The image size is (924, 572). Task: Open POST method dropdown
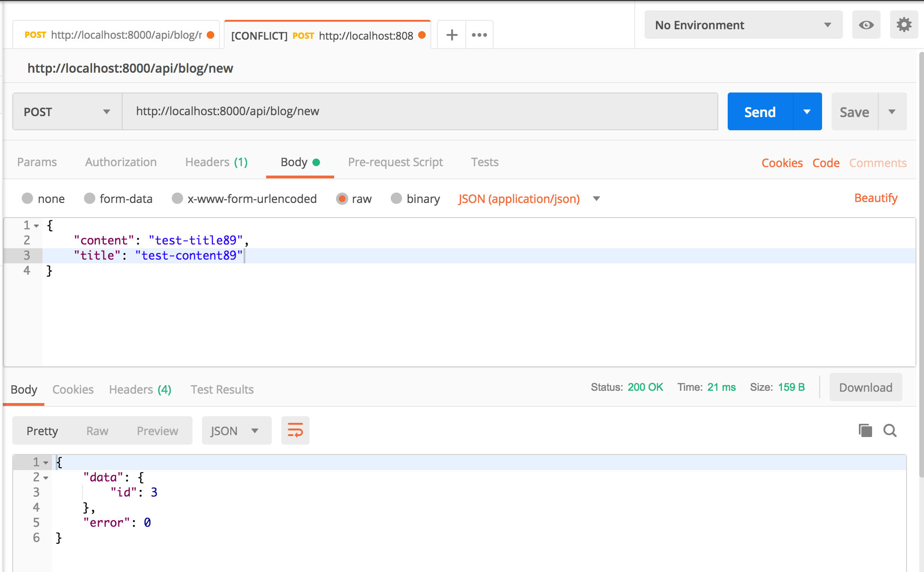tap(67, 112)
